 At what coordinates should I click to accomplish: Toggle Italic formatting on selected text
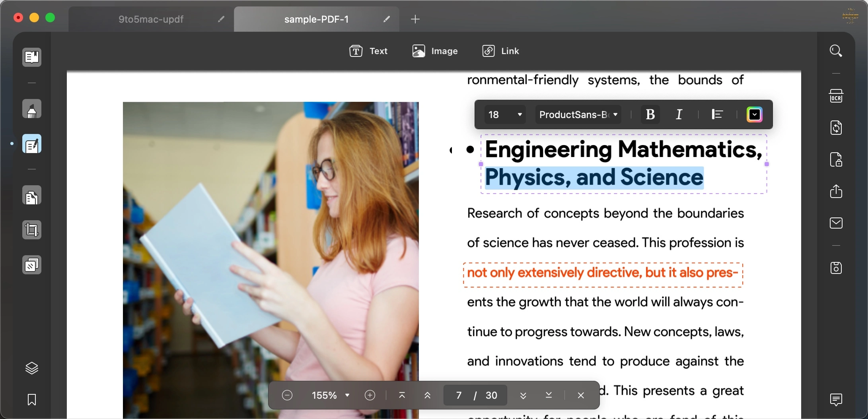pos(679,114)
